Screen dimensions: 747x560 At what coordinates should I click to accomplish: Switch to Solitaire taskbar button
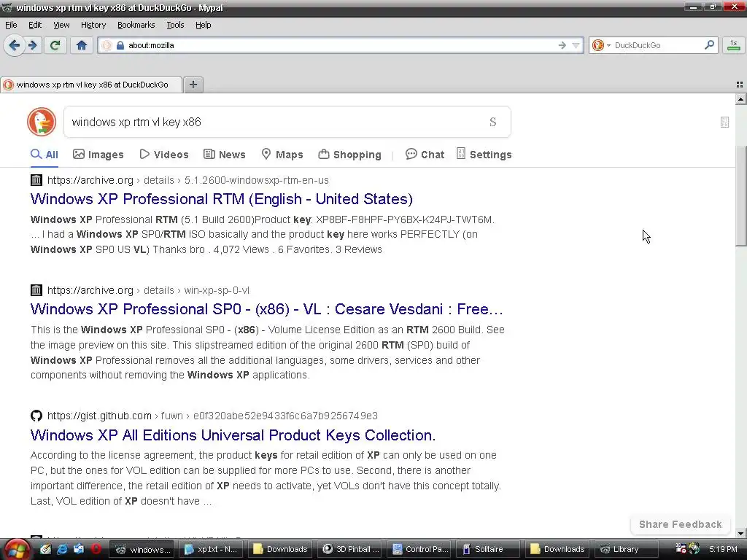click(x=489, y=549)
